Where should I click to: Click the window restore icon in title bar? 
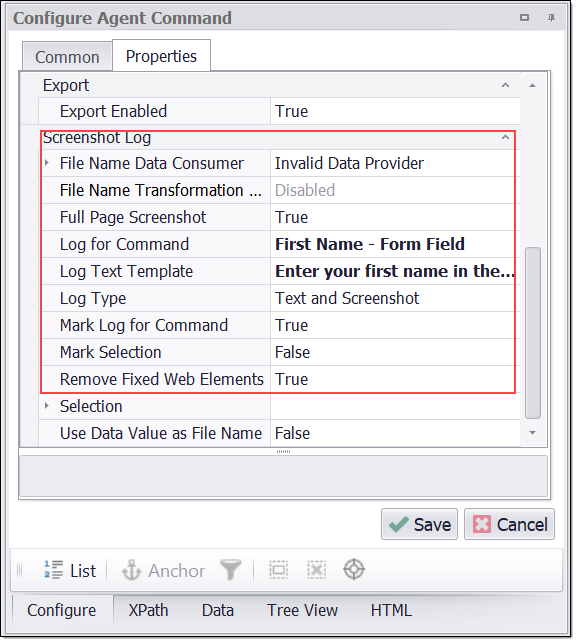tap(524, 18)
